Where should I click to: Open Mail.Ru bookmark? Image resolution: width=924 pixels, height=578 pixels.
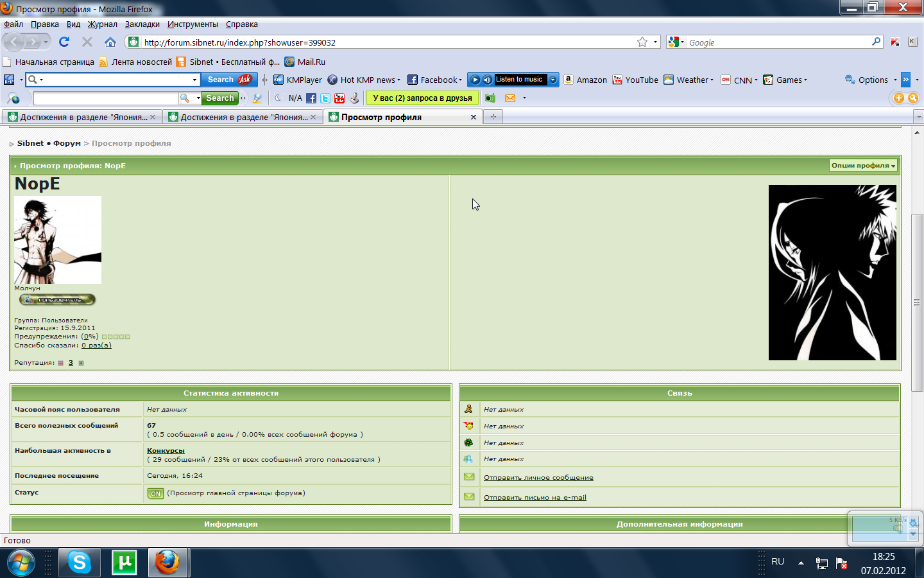click(305, 62)
